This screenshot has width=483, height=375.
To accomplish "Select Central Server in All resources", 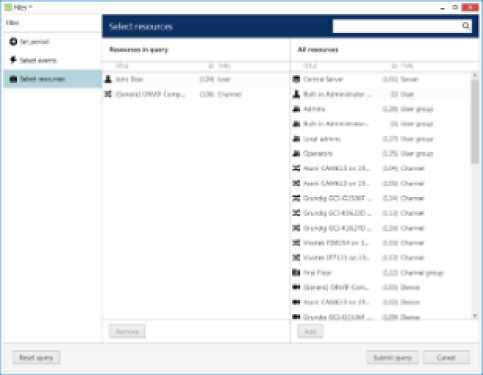I will coord(381,79).
